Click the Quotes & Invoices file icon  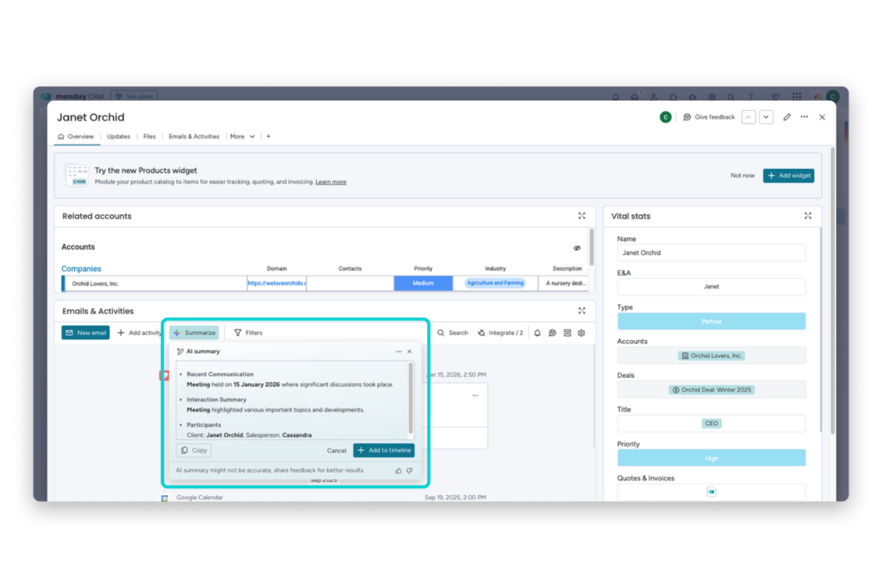[711, 492]
